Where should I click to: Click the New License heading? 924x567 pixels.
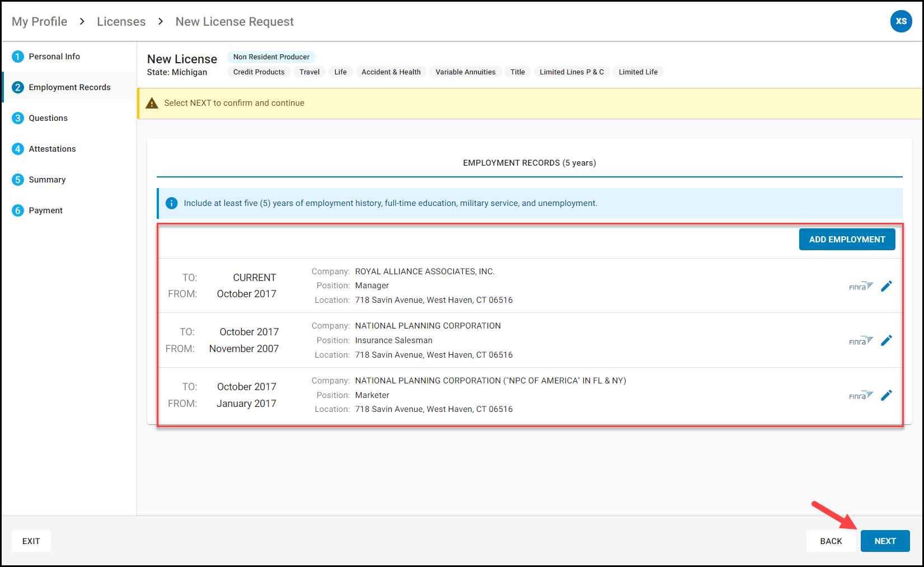pyautogui.click(x=182, y=59)
